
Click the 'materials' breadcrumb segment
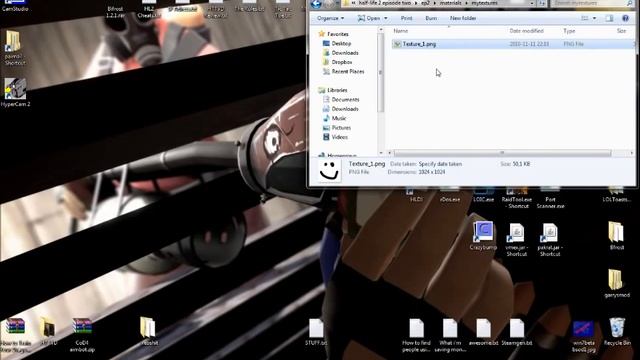(x=450, y=3)
